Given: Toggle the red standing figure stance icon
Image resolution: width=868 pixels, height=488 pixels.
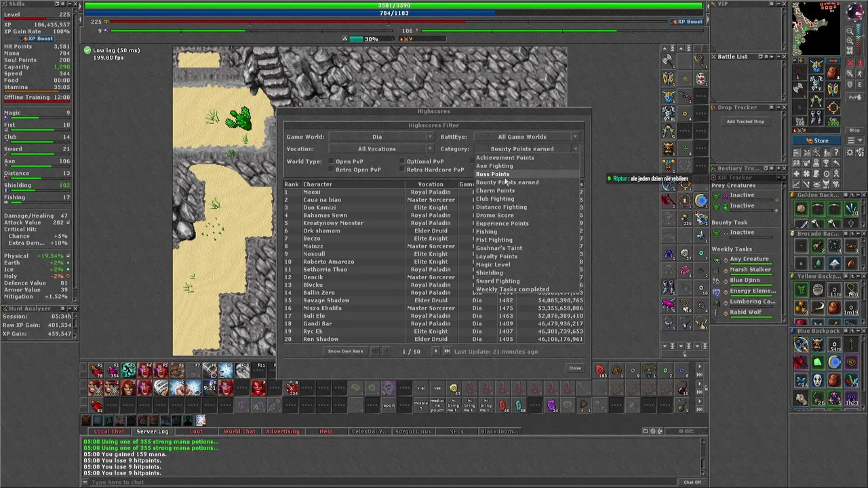Looking at the screenshot, I should [x=860, y=63].
